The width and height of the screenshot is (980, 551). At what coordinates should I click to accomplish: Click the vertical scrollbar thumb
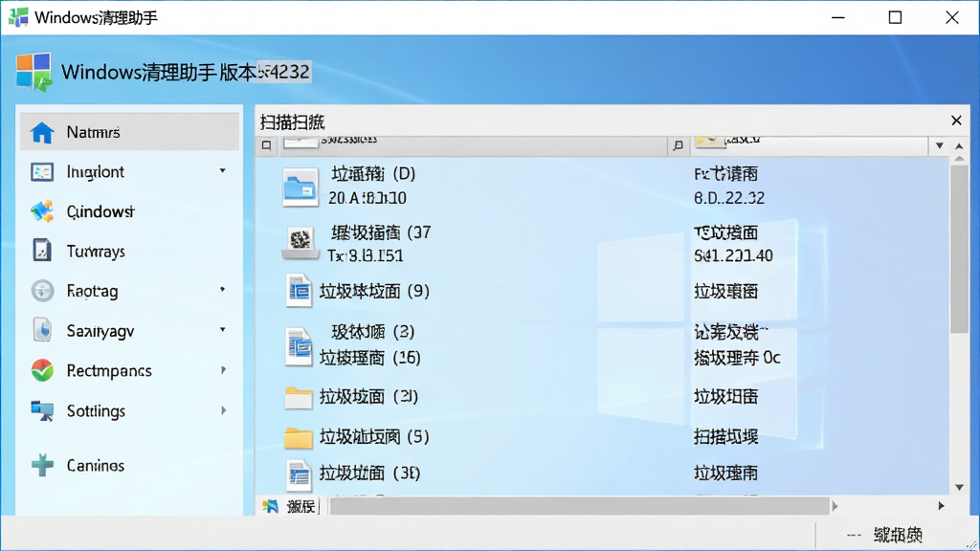pos(959,248)
